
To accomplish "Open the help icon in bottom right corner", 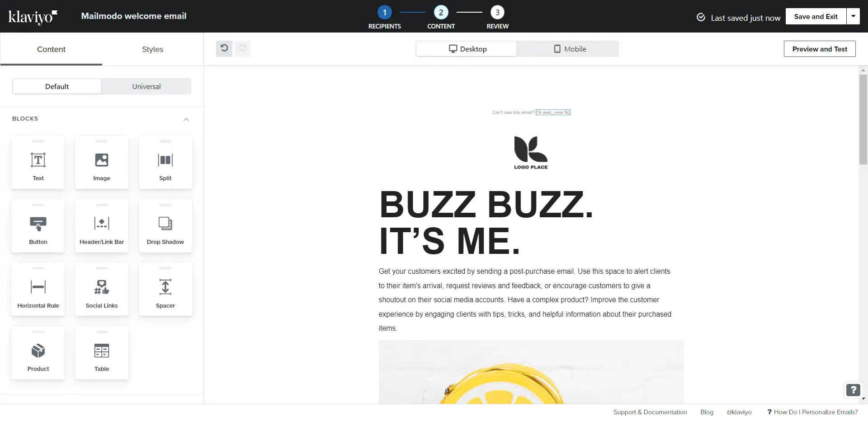I will (x=853, y=390).
